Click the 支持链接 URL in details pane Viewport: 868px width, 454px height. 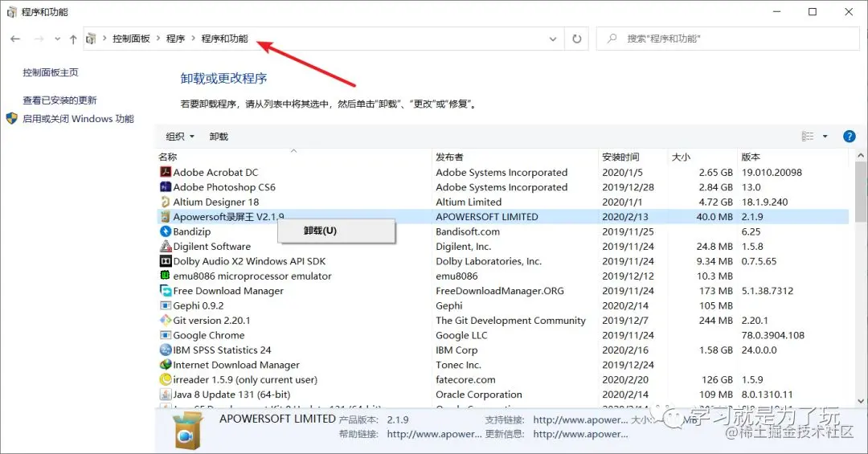coord(581,419)
